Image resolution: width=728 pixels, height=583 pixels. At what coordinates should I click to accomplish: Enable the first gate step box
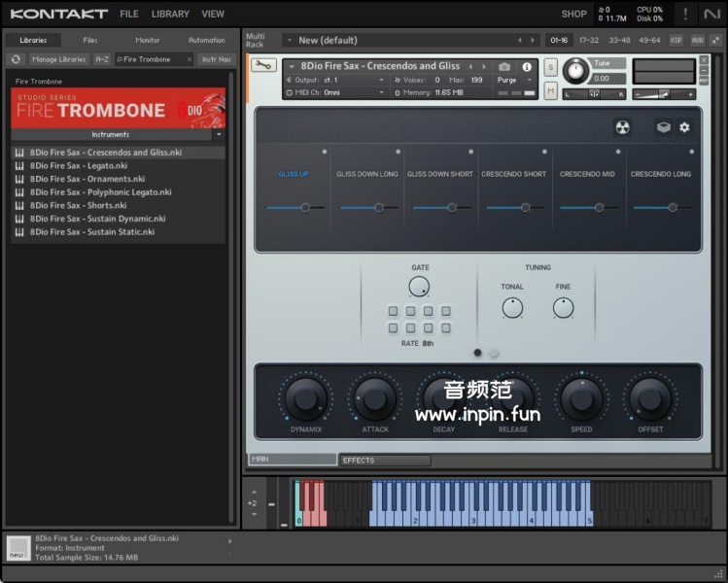[x=393, y=312]
